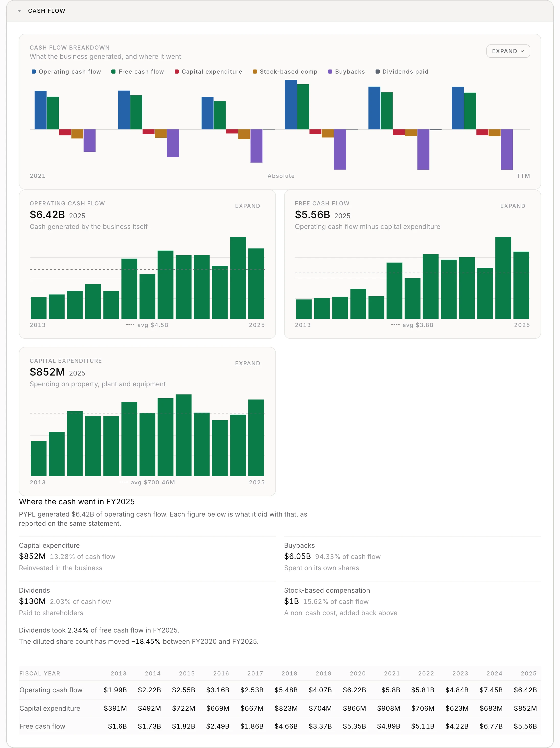Image resolution: width=560 pixels, height=748 pixels.
Task: Click the −18.45% diluted share count value
Action: point(146,641)
